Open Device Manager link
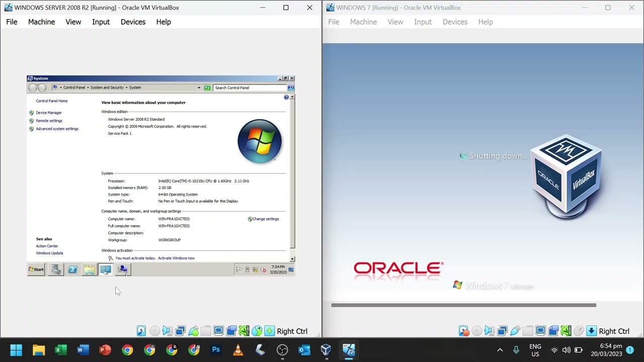 pos(49,113)
